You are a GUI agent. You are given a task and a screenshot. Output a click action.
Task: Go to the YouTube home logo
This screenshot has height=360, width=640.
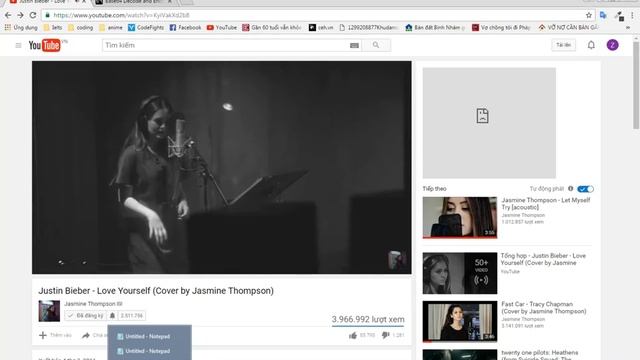pos(45,45)
